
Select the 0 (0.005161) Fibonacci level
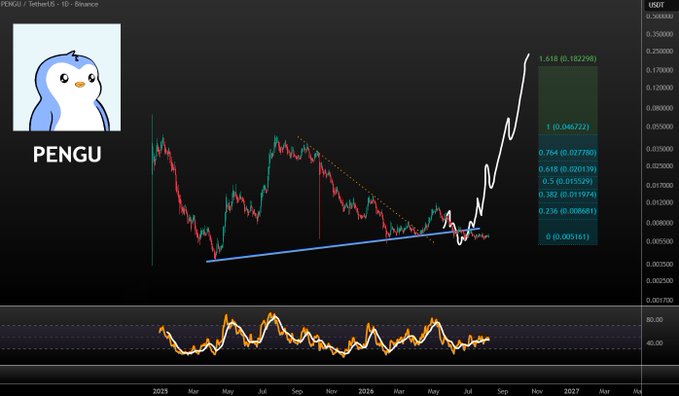click(x=567, y=237)
